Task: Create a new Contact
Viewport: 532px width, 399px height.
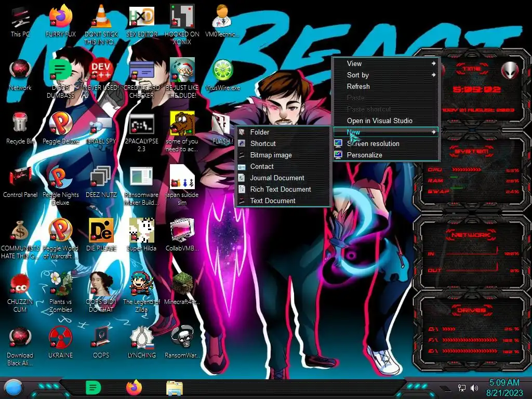Action: click(283, 167)
